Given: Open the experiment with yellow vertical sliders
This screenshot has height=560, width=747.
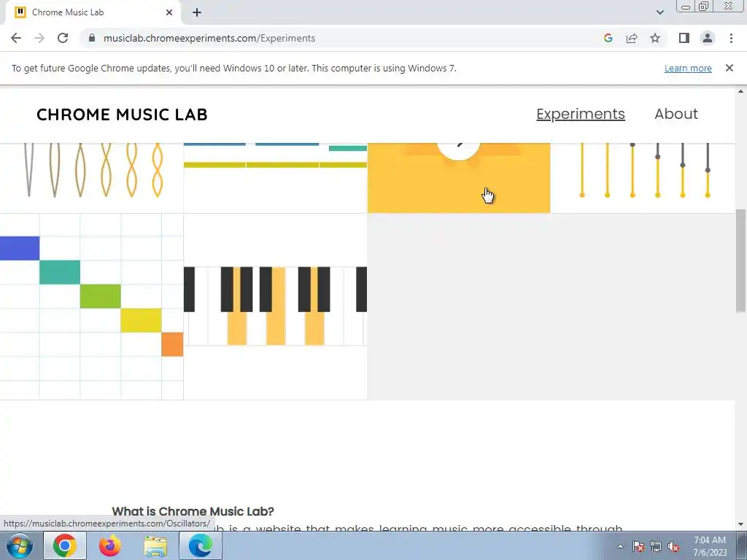Looking at the screenshot, I should point(643,178).
